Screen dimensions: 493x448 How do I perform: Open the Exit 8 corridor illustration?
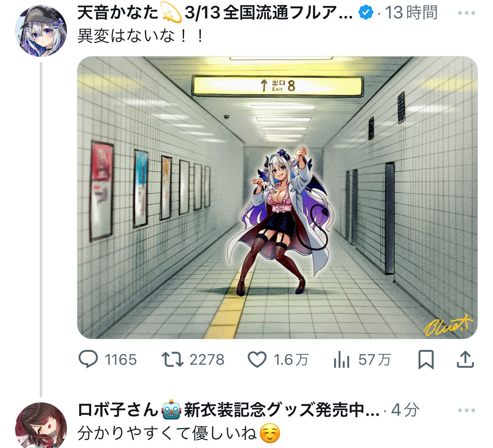pyautogui.click(x=277, y=197)
